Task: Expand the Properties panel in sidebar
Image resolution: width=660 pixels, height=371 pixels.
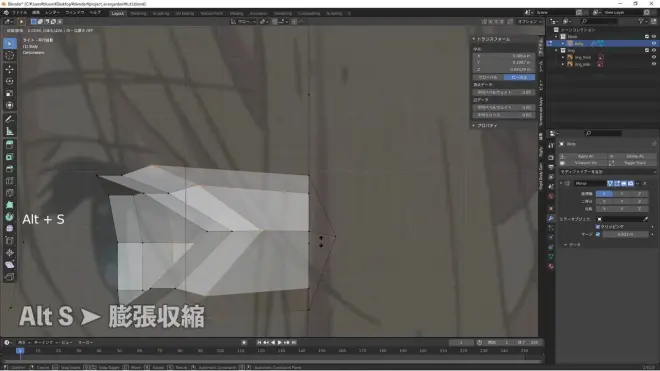Action: 474,125
